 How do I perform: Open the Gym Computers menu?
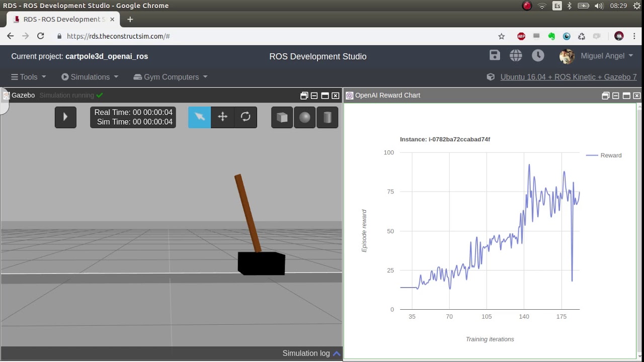(171, 77)
